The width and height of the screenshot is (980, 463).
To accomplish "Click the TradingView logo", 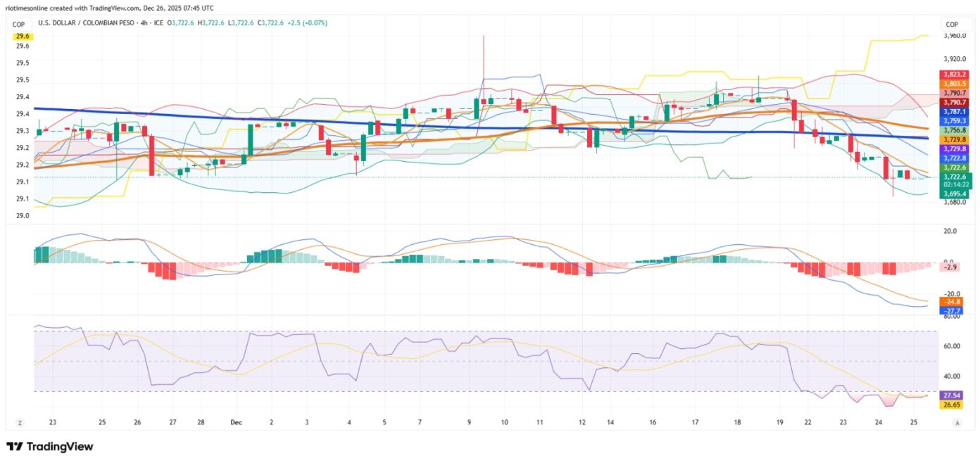I will pos(49,446).
